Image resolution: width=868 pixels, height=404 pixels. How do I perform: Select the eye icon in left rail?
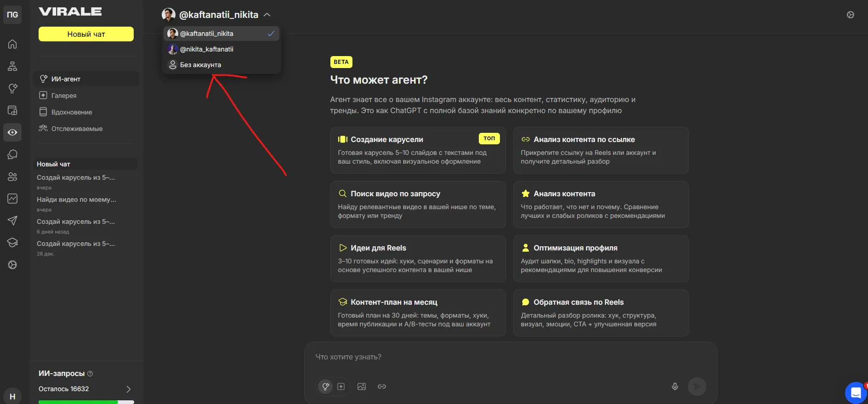pos(12,132)
